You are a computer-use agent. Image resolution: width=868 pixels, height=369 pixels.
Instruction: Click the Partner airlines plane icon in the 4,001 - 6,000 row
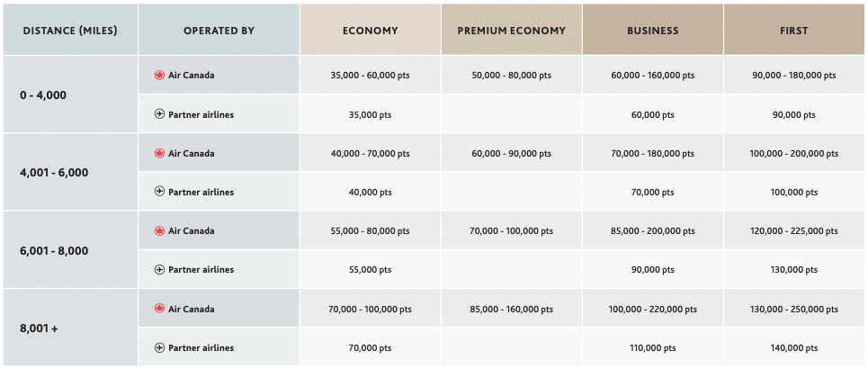pos(160,192)
